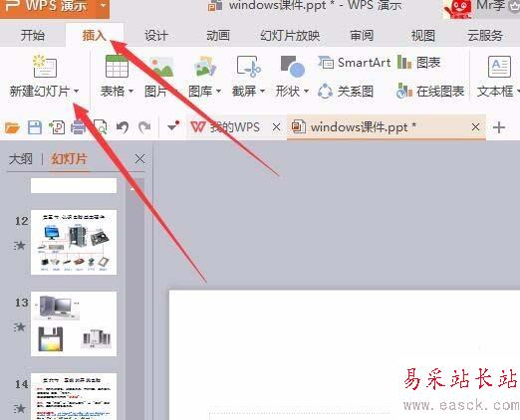Image resolution: width=520 pixels, height=420 pixels.
Task: Click the Screenshot (截屏) scissors icon
Action: [248, 66]
